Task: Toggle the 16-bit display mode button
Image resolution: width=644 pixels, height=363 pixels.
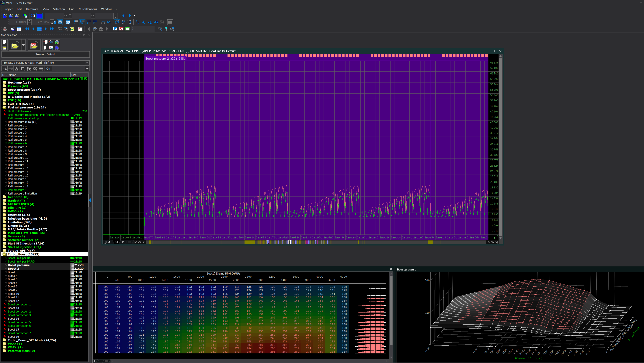Action: (x=82, y=22)
